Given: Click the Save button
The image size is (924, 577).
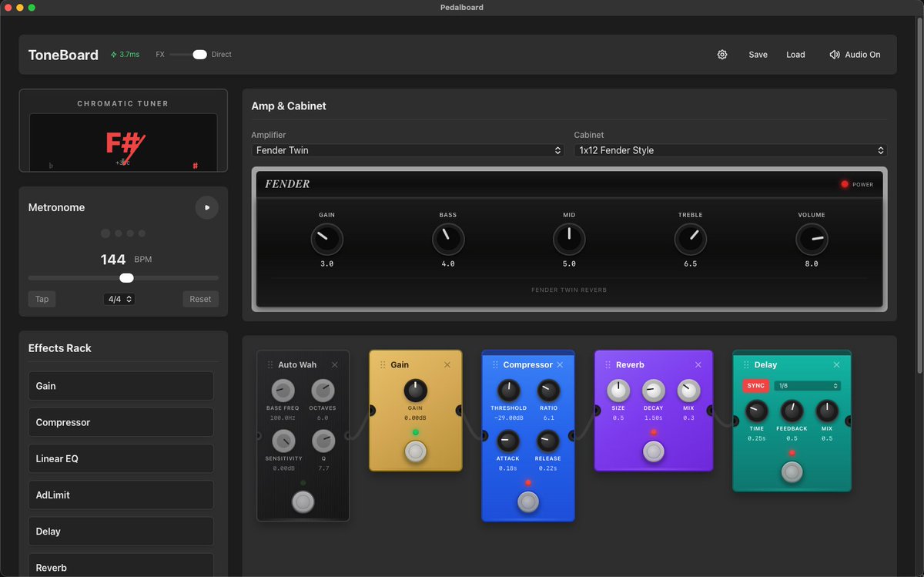Looking at the screenshot, I should click(758, 55).
